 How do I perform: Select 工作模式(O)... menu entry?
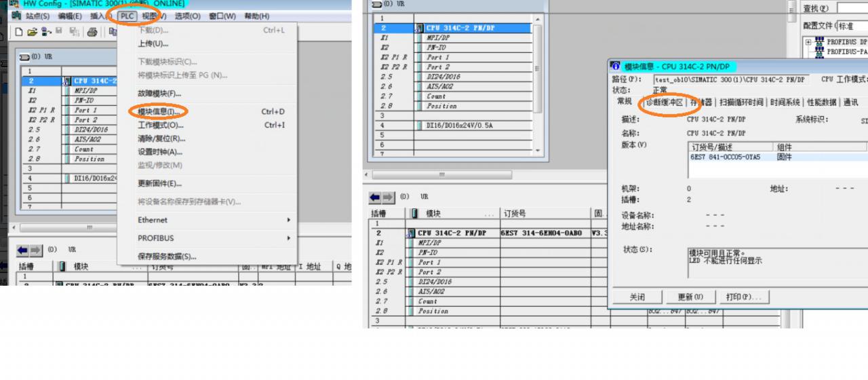207,125
